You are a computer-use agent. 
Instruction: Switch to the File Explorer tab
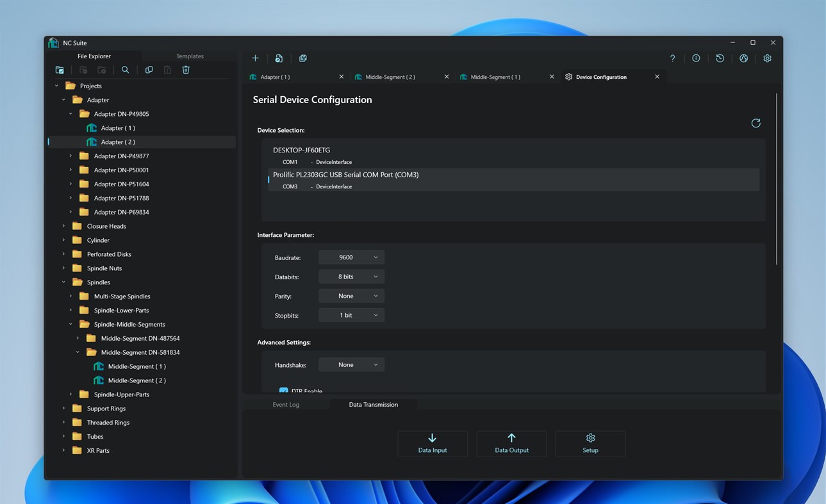[94, 56]
